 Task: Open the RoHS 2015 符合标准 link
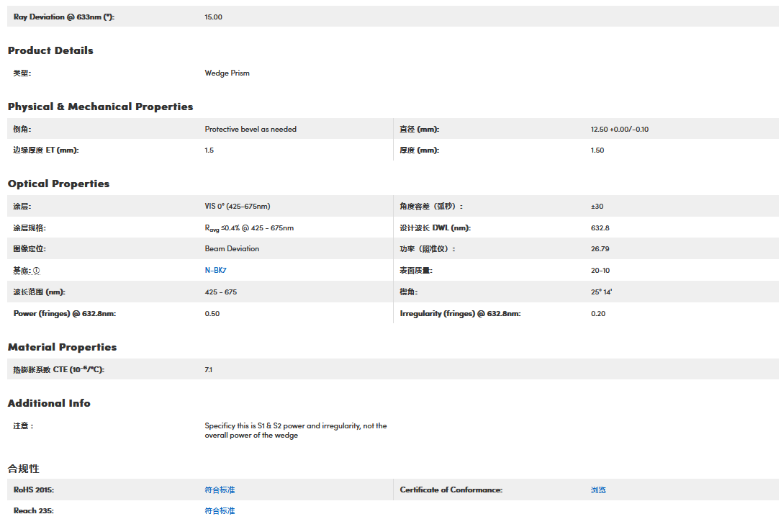[220, 490]
